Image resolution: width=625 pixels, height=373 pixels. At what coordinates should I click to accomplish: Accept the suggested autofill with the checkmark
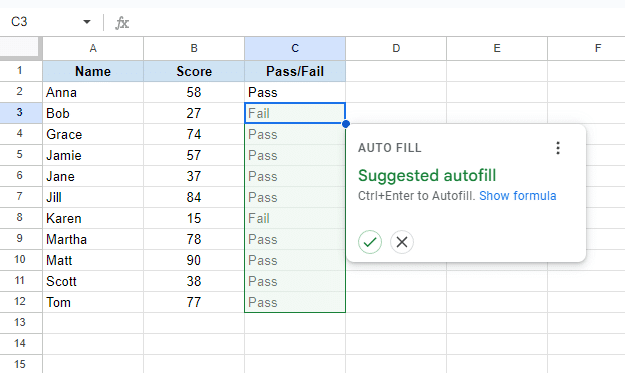coord(370,242)
